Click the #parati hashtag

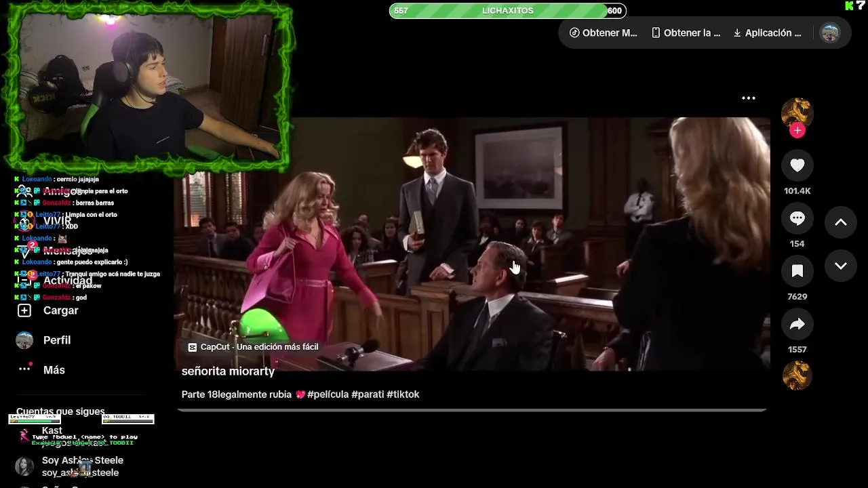click(x=368, y=394)
